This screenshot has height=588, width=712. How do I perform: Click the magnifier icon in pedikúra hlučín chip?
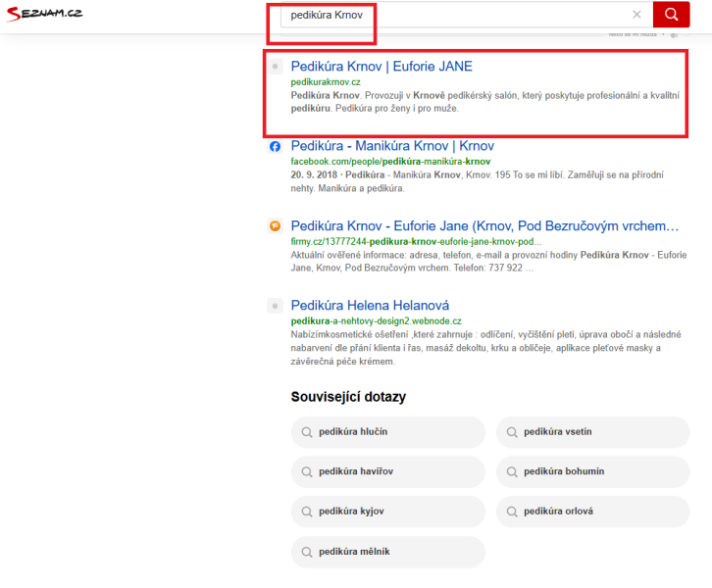(x=307, y=432)
